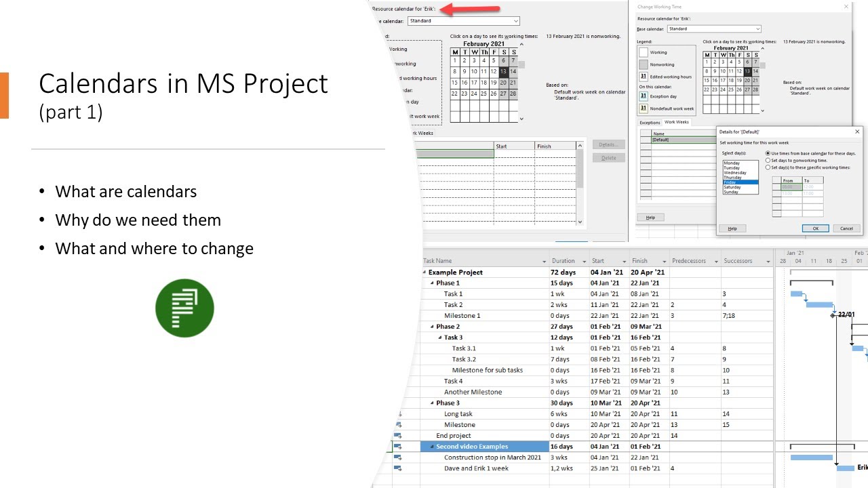
Task: Click the Nonworking legend box in right dialog
Action: click(x=644, y=64)
